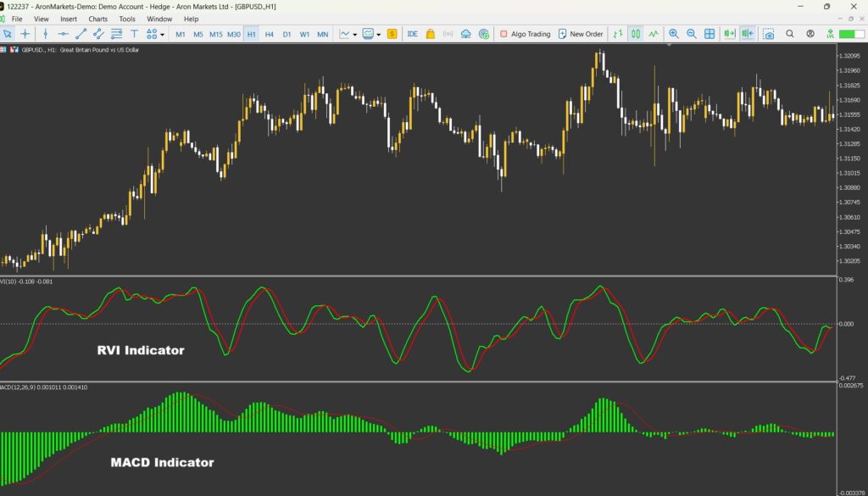Take a chart screenshot with camera icon
The width and height of the screenshot is (868, 496).
click(768, 34)
